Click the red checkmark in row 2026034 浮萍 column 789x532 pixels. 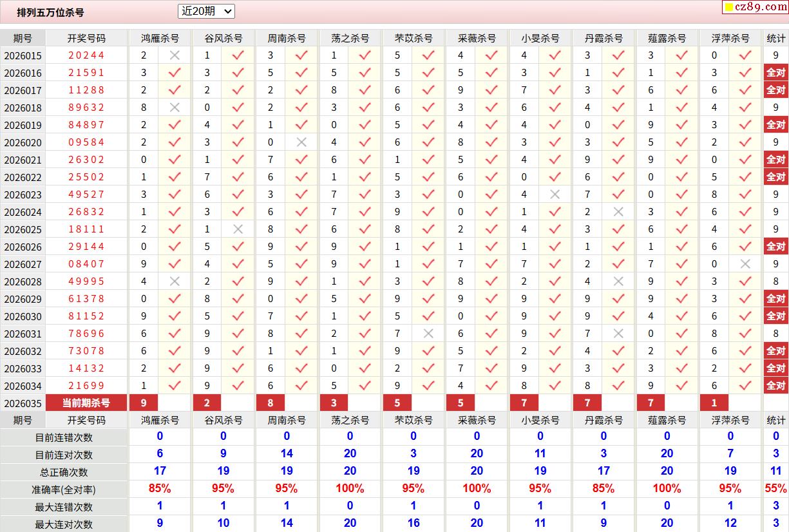pos(745,386)
